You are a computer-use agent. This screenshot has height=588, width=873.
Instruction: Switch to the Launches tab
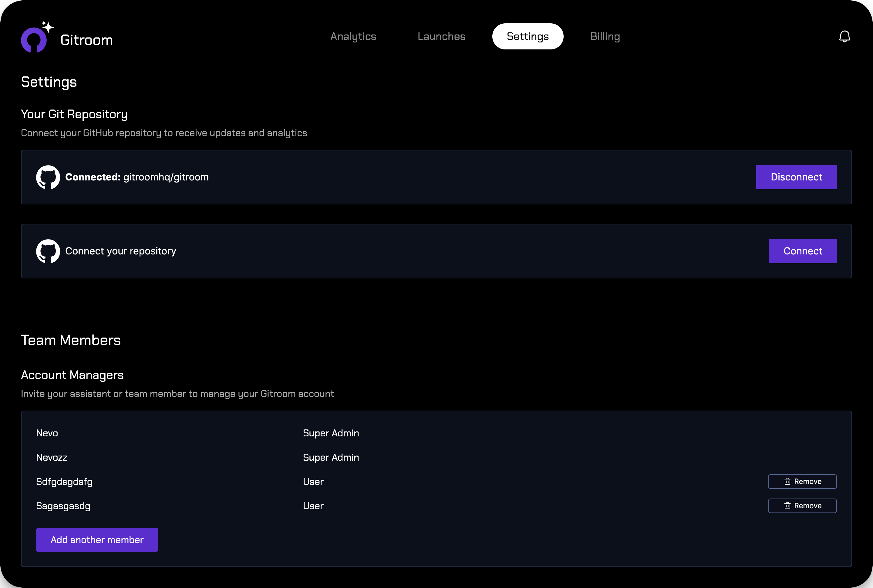click(441, 36)
